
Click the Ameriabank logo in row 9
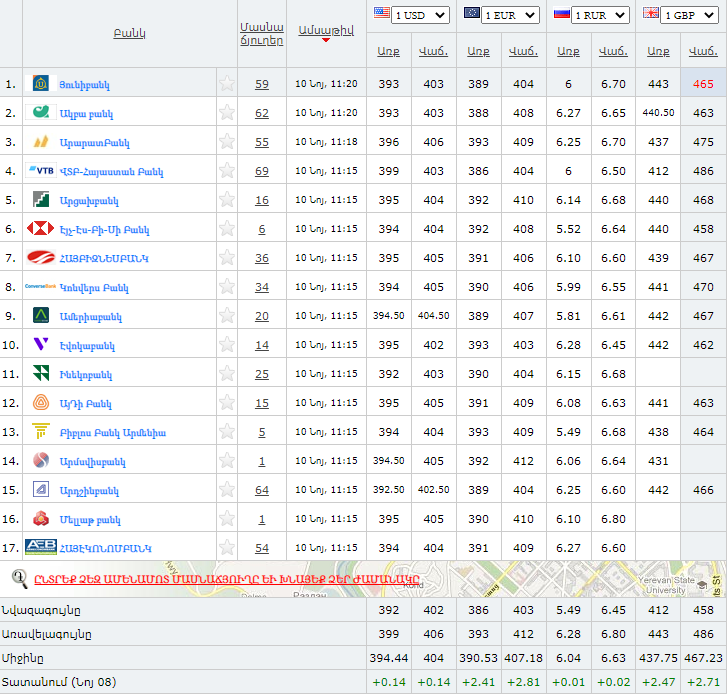[41, 315]
